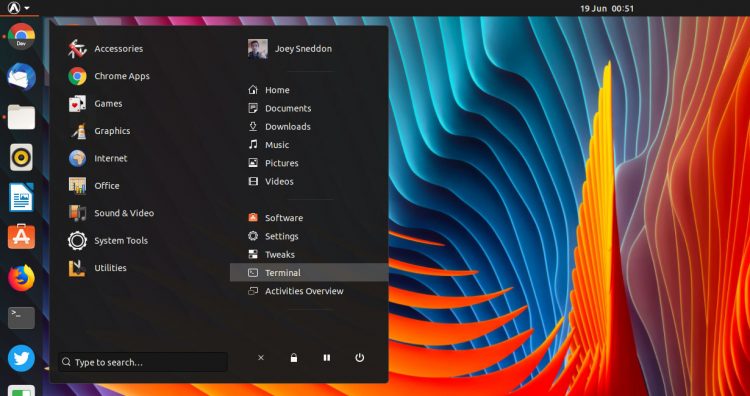The height and width of the screenshot is (396, 750).
Task: Click the System Tools gear icon
Action: coord(77,241)
